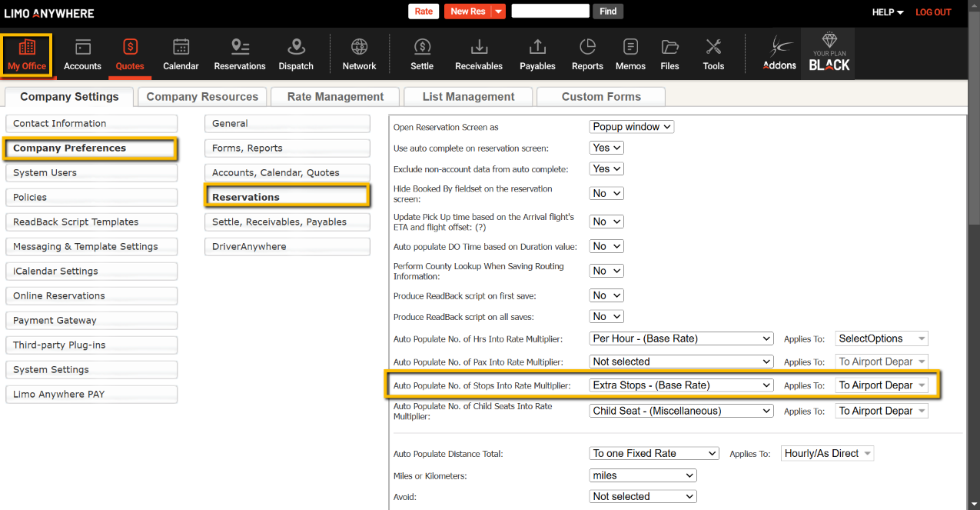The image size is (980, 510).
Task: Open the Dispatch map pin icon
Action: pos(296,48)
